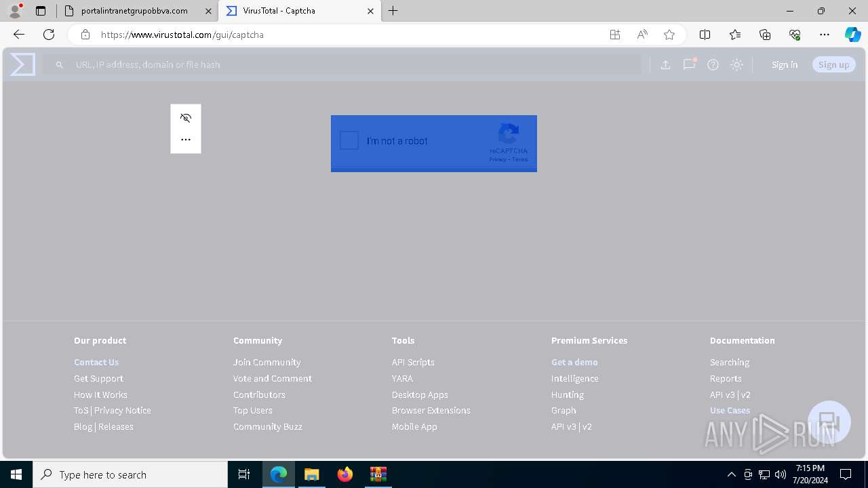Open the Windows Start menu
Image resolution: width=868 pixels, height=488 pixels.
click(x=16, y=474)
